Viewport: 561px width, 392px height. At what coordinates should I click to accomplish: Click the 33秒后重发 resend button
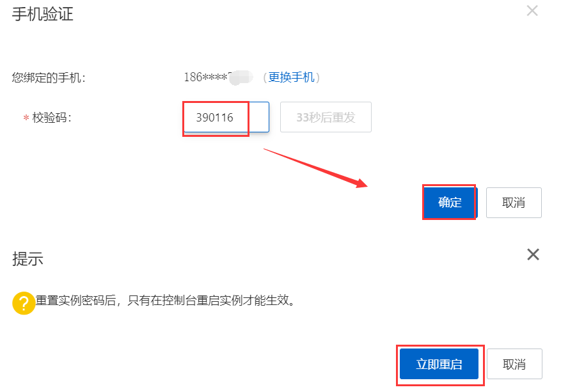[x=326, y=117]
